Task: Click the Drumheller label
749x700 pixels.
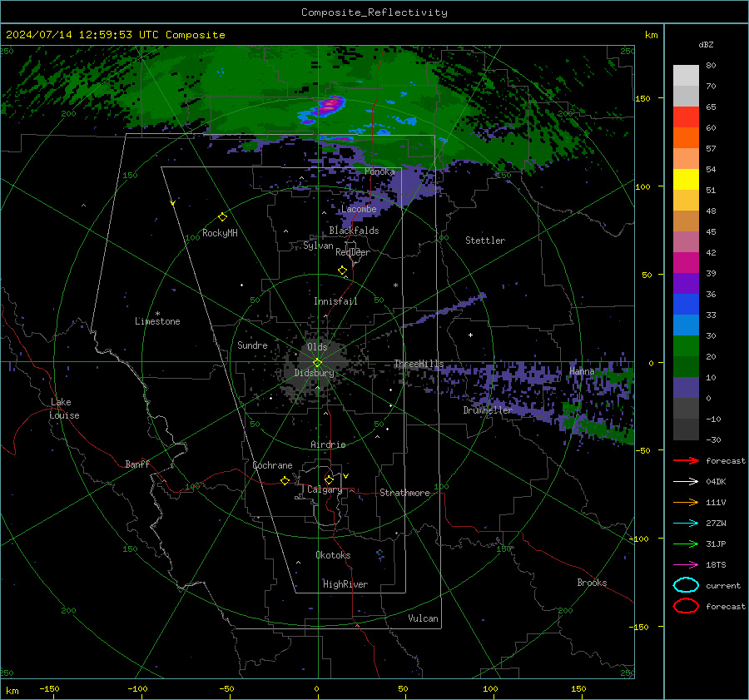Action: pyautogui.click(x=488, y=410)
